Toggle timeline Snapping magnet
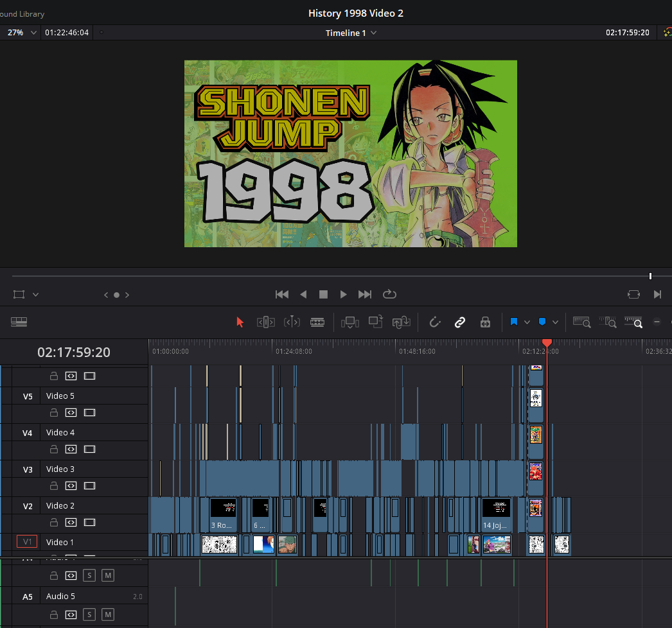 point(435,322)
